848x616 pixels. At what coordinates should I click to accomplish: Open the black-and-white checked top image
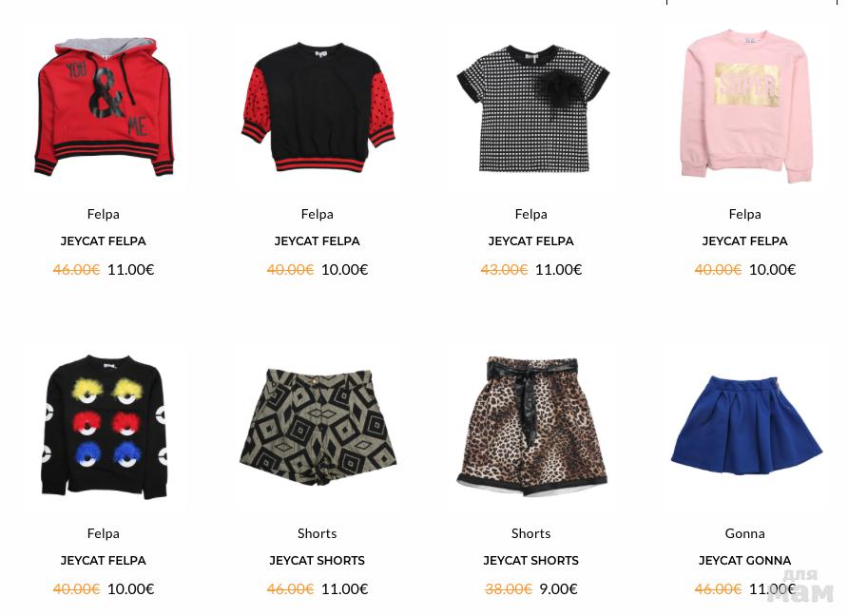click(x=532, y=108)
